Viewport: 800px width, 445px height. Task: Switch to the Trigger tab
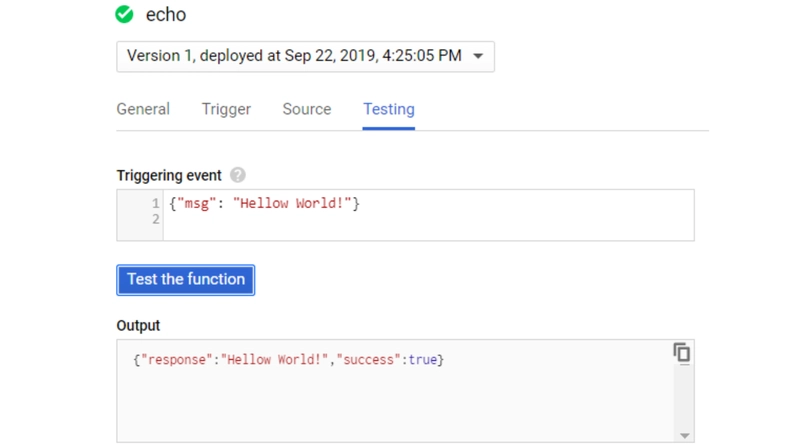pyautogui.click(x=226, y=109)
